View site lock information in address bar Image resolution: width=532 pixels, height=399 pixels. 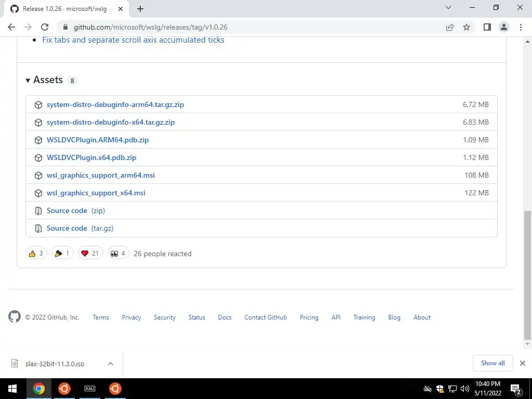coord(65,27)
